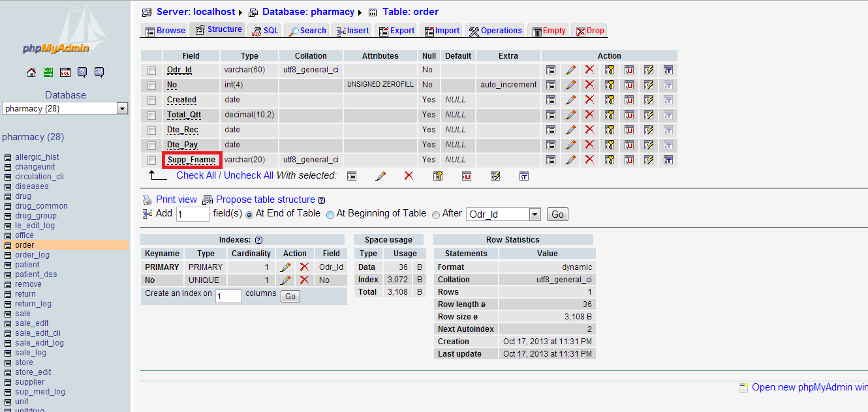Image resolution: width=868 pixels, height=412 pixels.
Task: Tick the checkbox for the No field
Action: [151, 85]
